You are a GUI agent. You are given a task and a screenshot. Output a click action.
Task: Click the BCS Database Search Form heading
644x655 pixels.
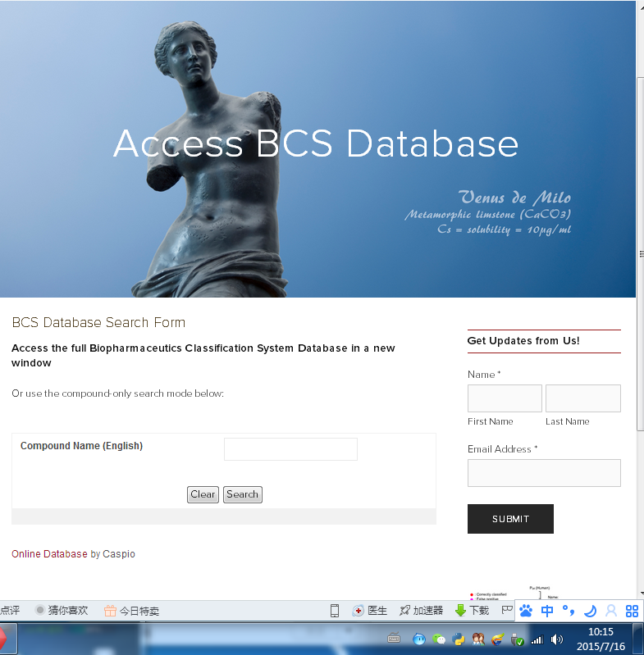(x=98, y=322)
